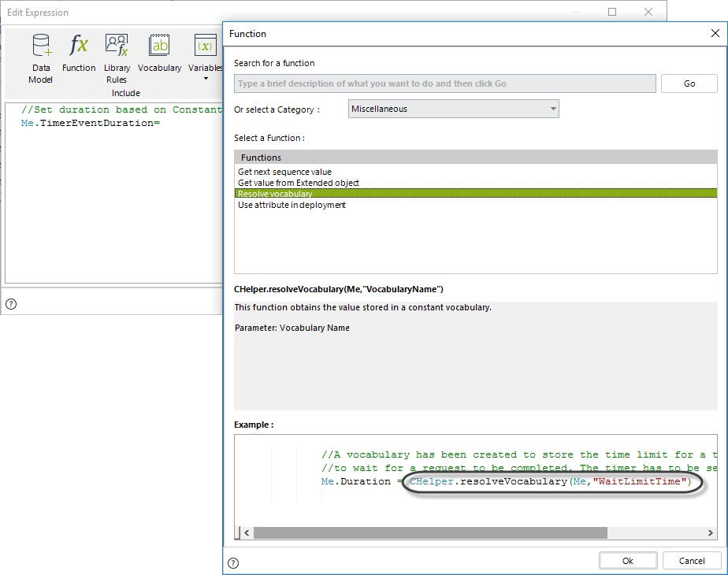Click the example's horizontal scrollbar right arrow
This screenshot has height=575, width=728.
[710, 532]
